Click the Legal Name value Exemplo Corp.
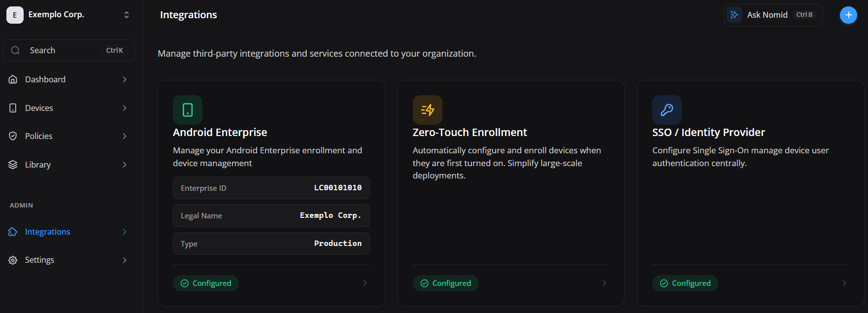 pyautogui.click(x=331, y=215)
